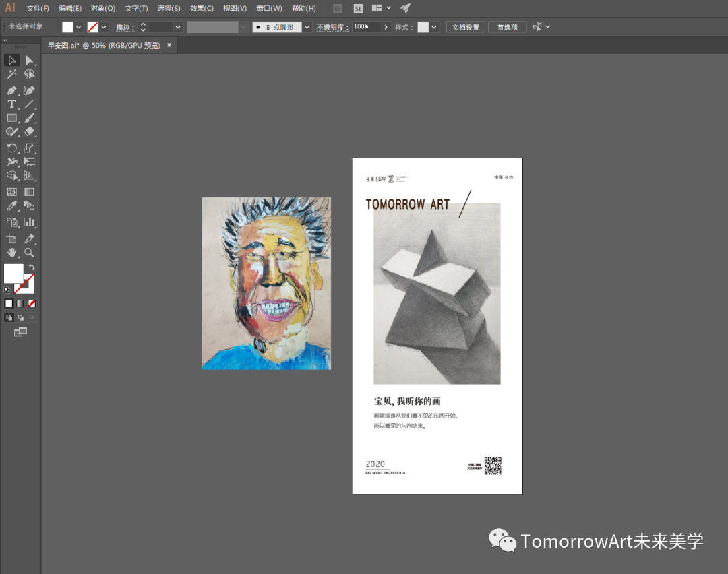
Task: Choose the Artboard tool
Action: pyautogui.click(x=12, y=239)
